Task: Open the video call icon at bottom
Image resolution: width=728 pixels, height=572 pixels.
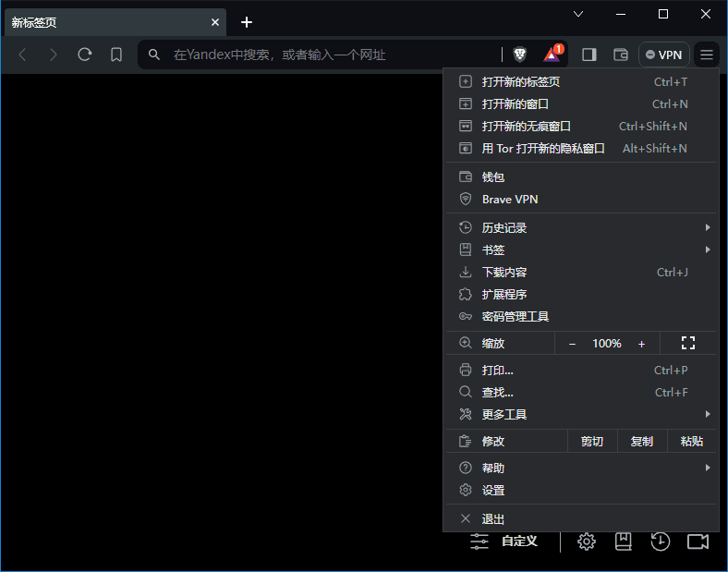Action: click(x=698, y=542)
